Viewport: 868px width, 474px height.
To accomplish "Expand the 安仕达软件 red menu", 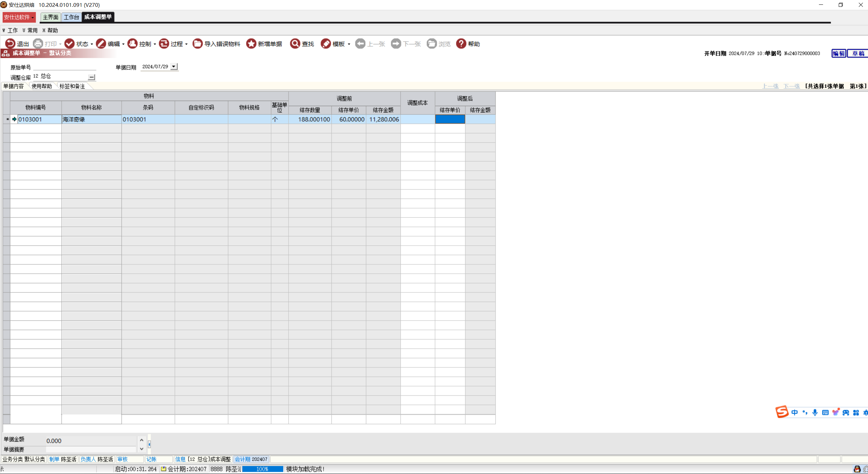I will point(19,17).
